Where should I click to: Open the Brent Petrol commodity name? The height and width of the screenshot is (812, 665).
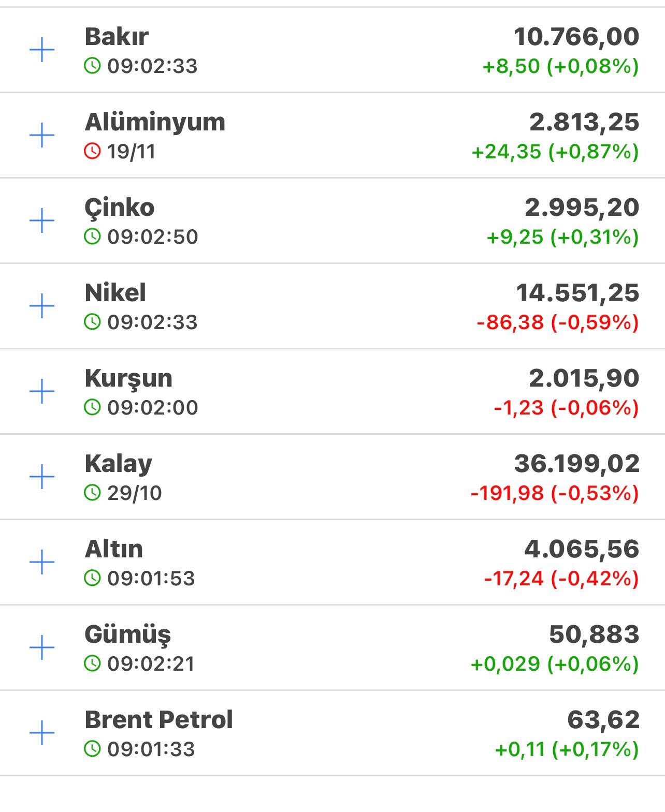click(158, 720)
